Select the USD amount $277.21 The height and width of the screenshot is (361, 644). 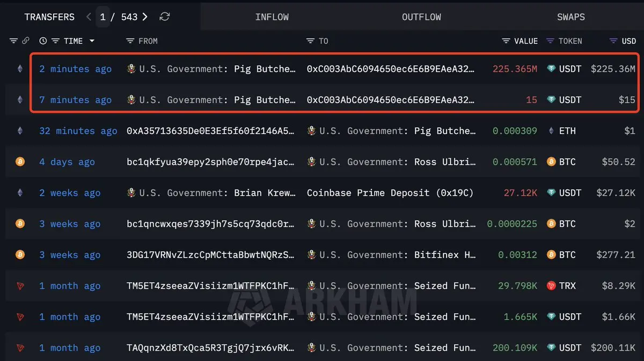616,255
